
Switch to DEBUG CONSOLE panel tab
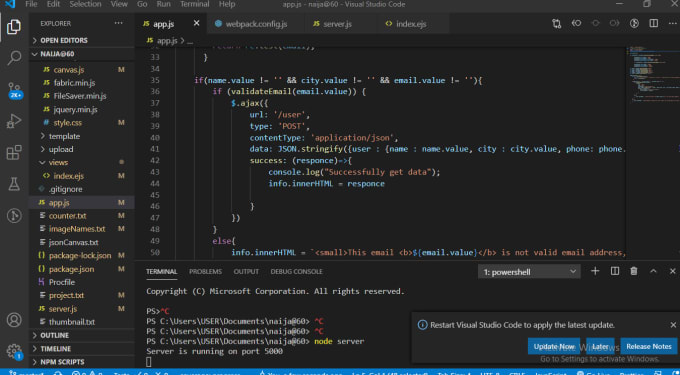coord(297,272)
